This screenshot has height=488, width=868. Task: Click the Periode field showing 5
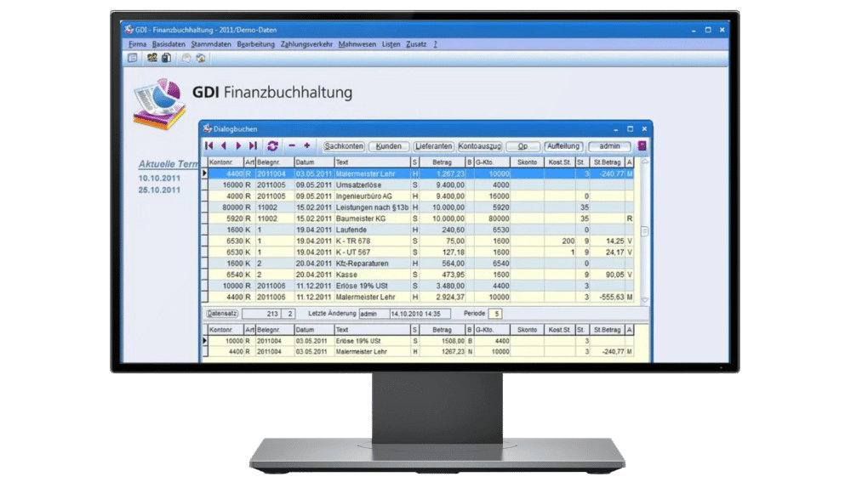(x=496, y=314)
